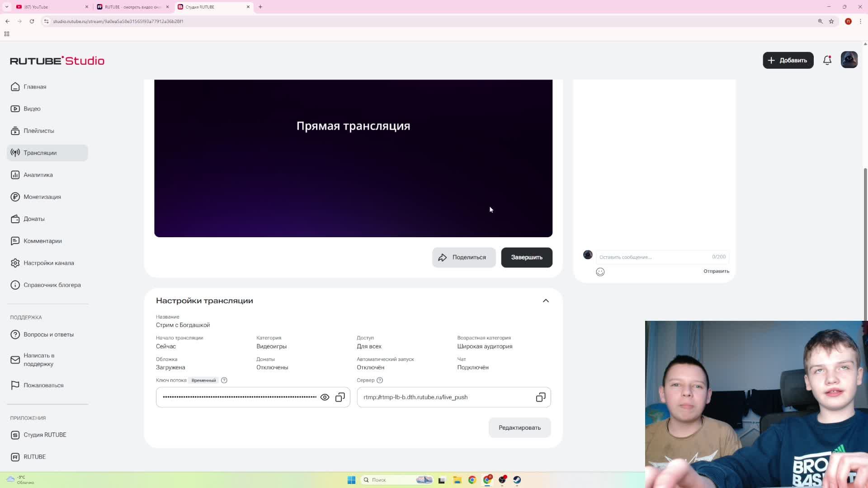
Task: Click the live stream preview player
Action: pyautogui.click(x=353, y=158)
